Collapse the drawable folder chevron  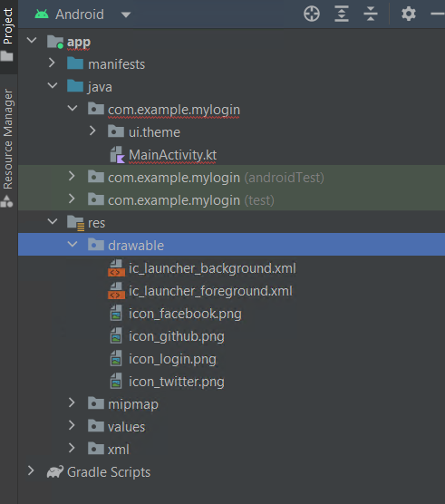point(73,244)
